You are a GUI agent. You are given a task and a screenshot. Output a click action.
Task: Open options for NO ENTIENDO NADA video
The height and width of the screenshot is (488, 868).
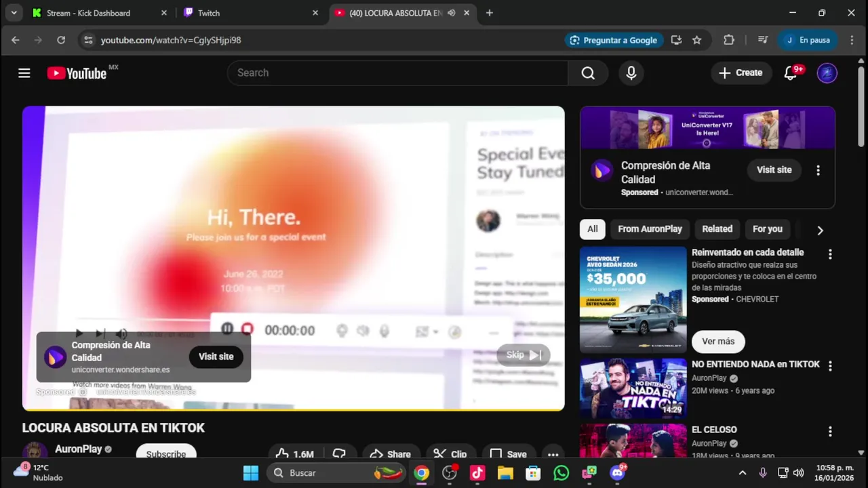pos(829,366)
